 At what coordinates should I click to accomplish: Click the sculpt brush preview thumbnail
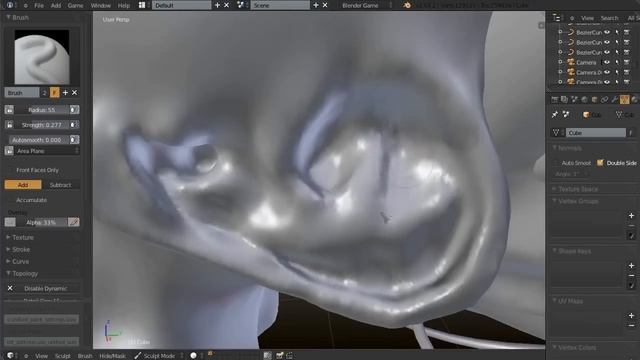coord(42,57)
